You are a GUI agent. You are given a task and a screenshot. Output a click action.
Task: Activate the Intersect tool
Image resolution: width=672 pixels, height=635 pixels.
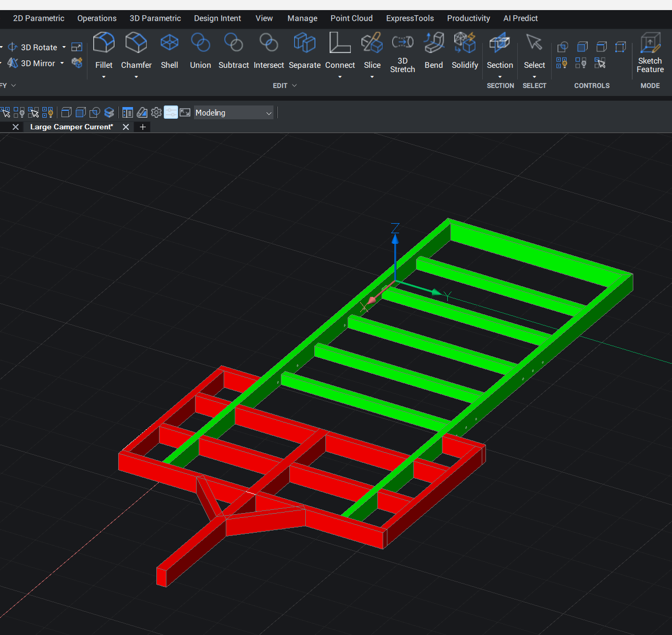(269, 43)
